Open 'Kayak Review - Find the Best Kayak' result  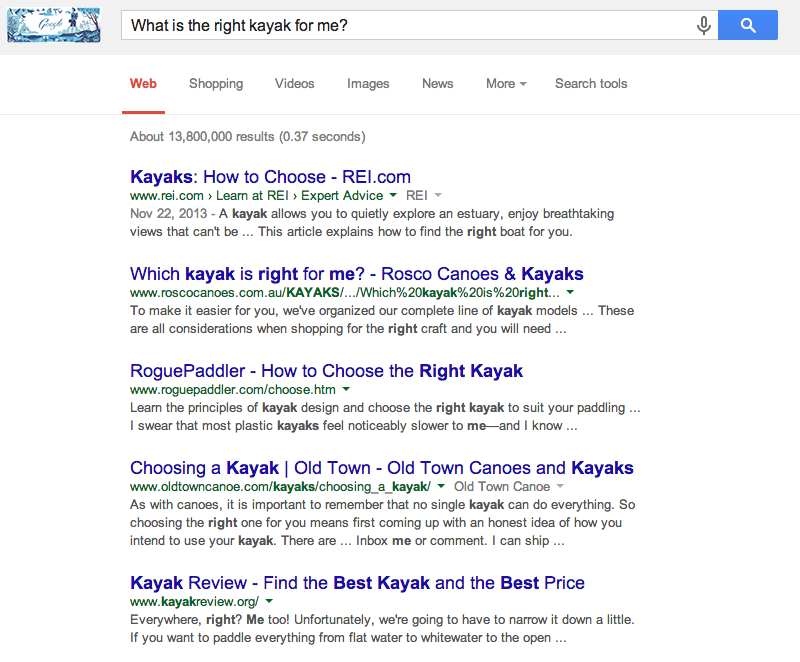coord(357,582)
